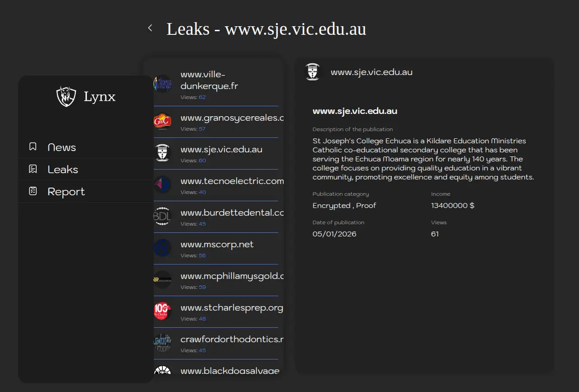Select the checklist icon beside Report
The height and width of the screenshot is (392, 579).
click(x=33, y=191)
